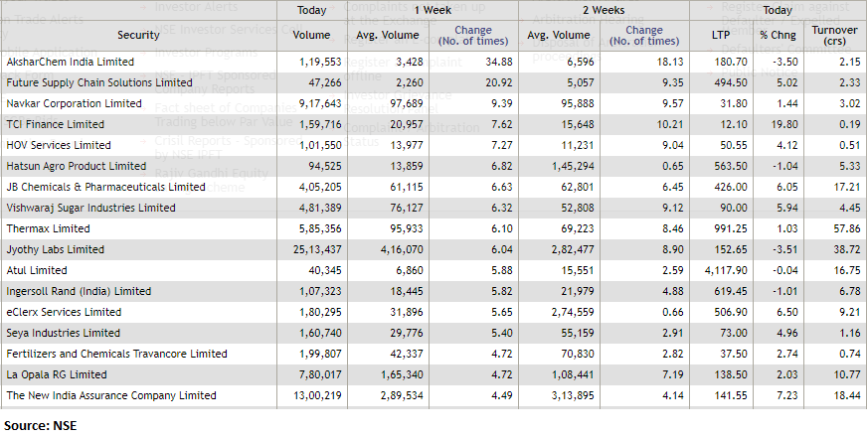Screen dimensions: 868x437
Task: Select Atul Limited
Action: (x=37, y=270)
